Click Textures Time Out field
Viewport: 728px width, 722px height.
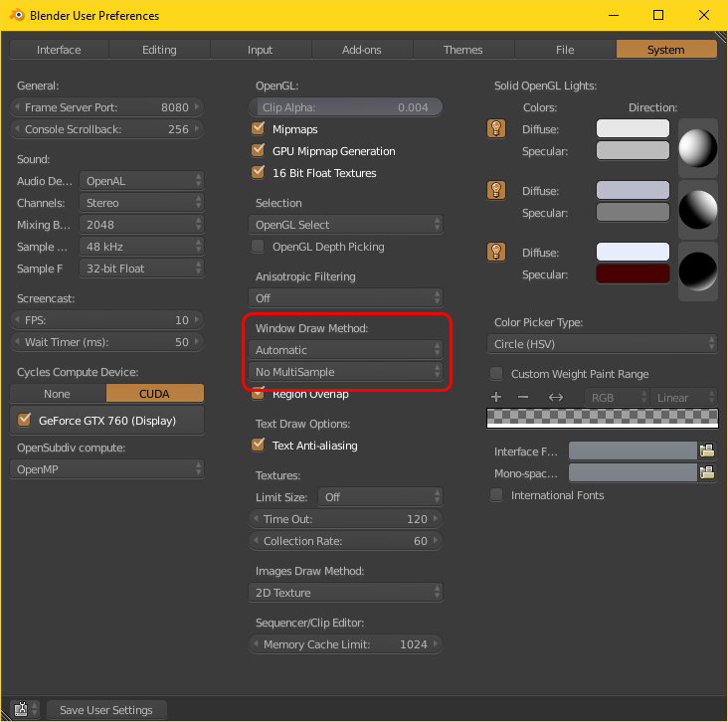(345, 519)
